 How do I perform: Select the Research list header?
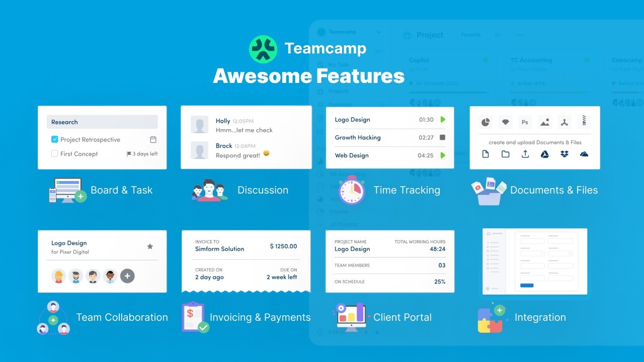point(102,122)
